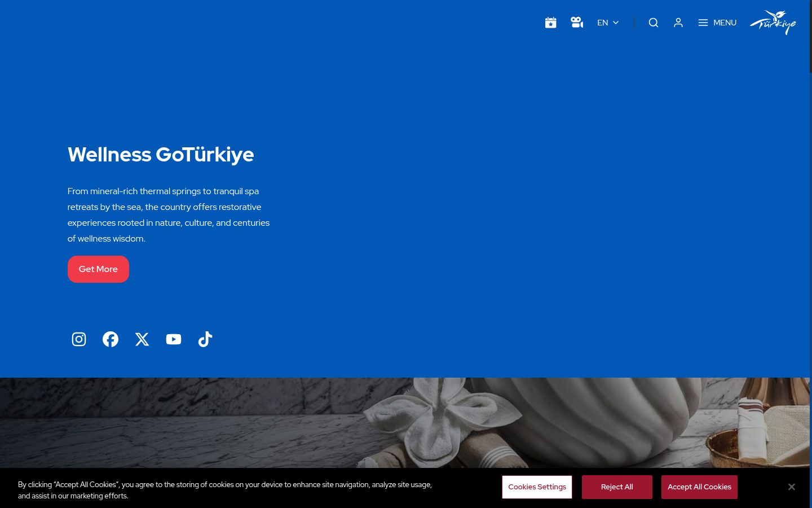Click the Get More button
812x508 pixels.
click(x=98, y=269)
